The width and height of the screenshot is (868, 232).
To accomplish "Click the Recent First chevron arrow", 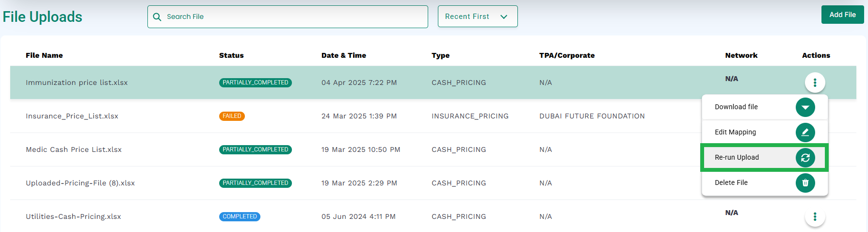I will click(x=504, y=17).
